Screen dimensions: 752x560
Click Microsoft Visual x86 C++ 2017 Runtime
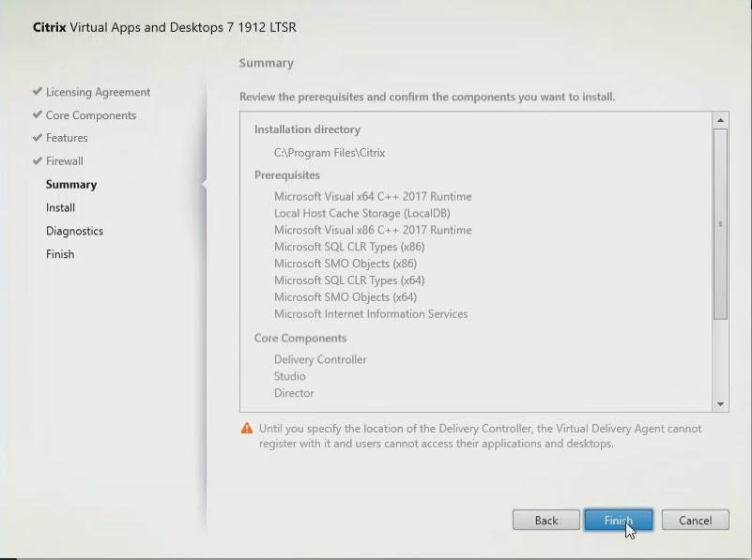click(373, 230)
